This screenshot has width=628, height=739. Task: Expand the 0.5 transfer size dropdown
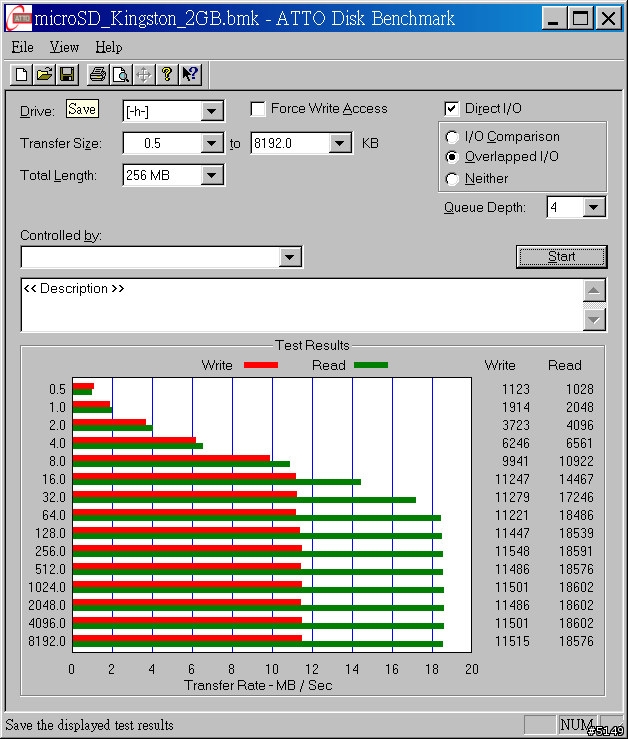[212, 143]
